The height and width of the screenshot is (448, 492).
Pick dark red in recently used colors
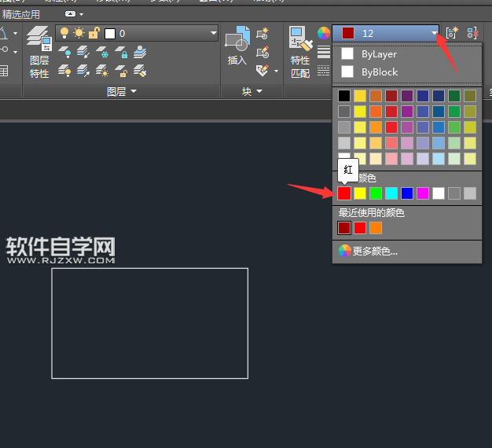(344, 228)
